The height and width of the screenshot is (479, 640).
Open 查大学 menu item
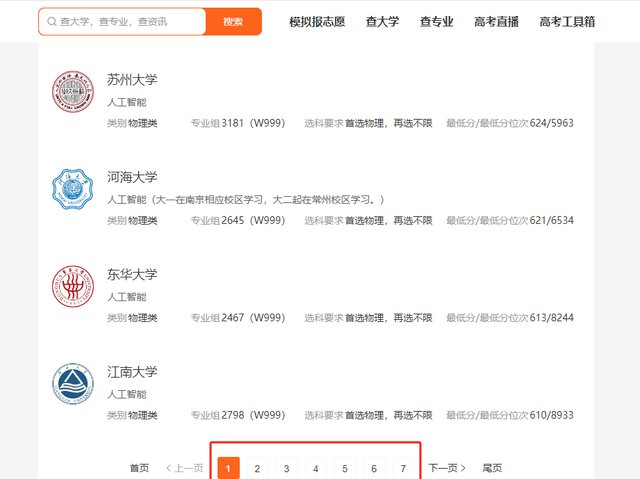point(382,22)
